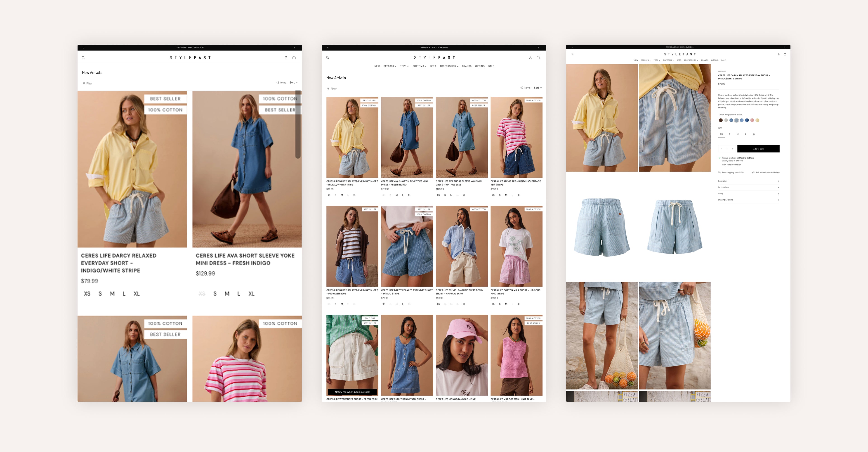Select size XL on the product detail page
868x452 pixels.
[x=754, y=134]
